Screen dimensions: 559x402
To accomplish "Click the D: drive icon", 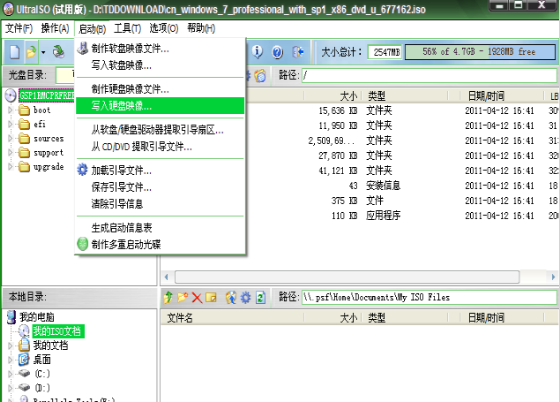I will point(24,387).
